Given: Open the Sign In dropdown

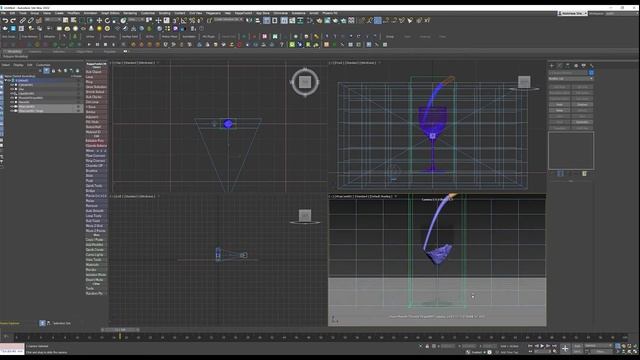Looking at the screenshot, I should coord(573,13).
